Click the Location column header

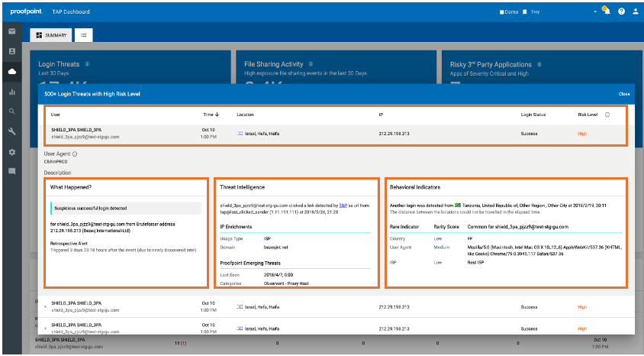point(245,115)
